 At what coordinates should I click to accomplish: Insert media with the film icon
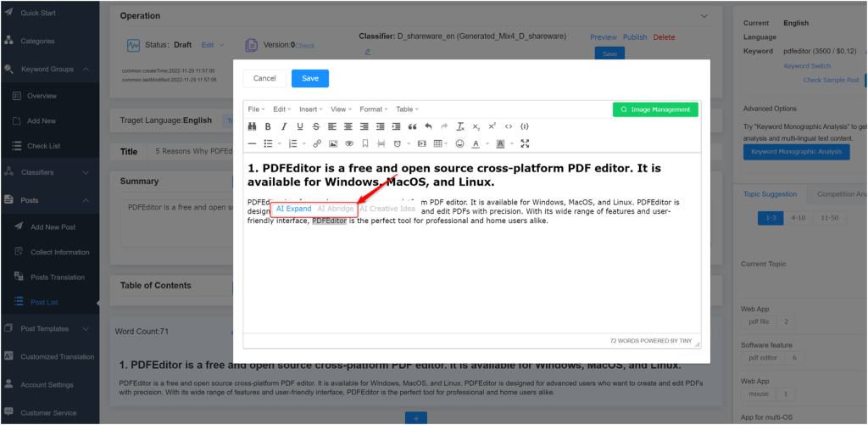(422, 143)
